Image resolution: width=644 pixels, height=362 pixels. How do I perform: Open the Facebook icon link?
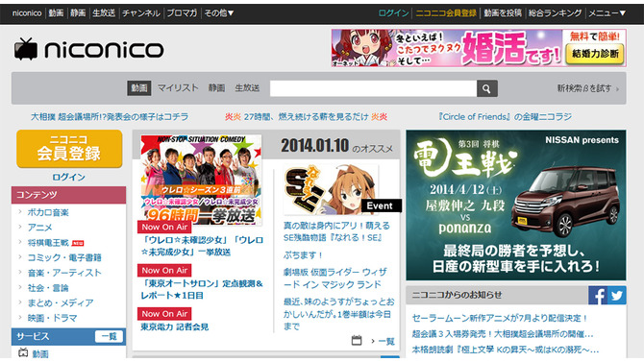click(598, 295)
